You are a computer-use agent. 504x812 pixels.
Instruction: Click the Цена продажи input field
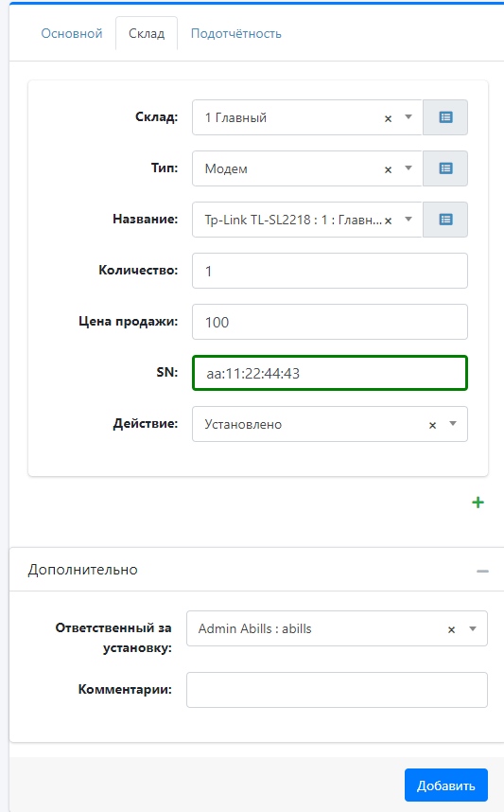coord(330,322)
